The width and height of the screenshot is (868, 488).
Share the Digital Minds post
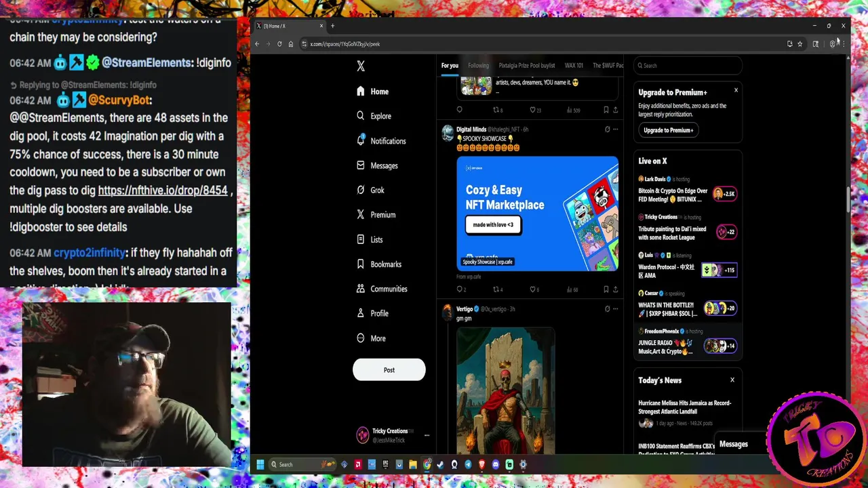pyautogui.click(x=616, y=289)
